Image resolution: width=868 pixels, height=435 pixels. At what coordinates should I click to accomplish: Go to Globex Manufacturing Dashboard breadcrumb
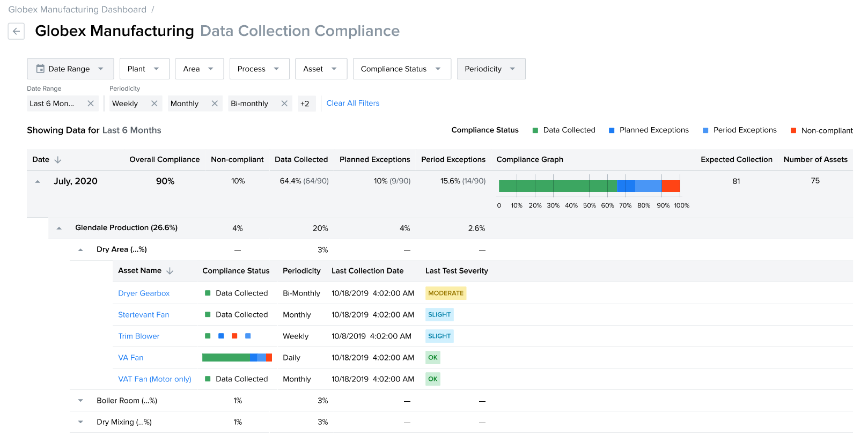click(77, 10)
